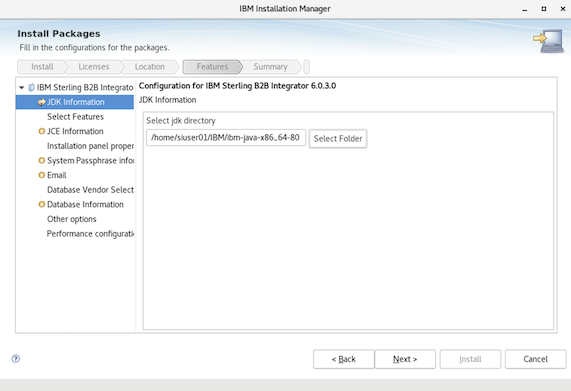Click the help question mark icon
Screen dimensions: 571x391
click(16, 359)
